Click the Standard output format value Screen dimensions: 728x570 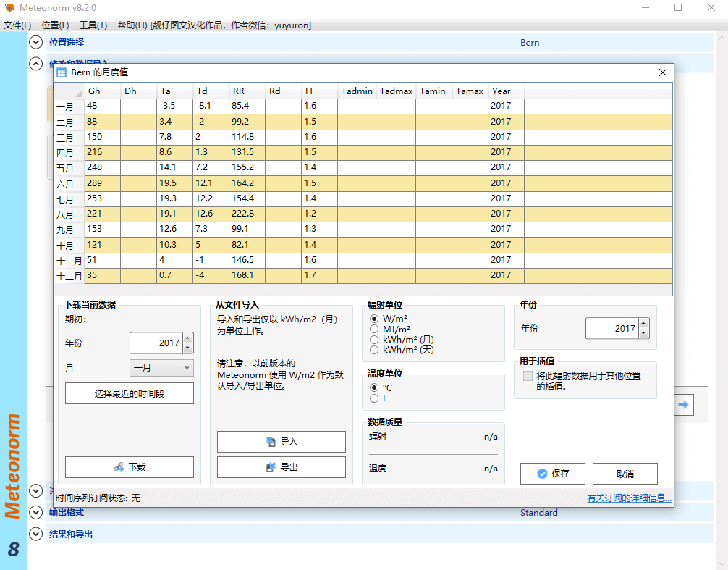pos(538,512)
